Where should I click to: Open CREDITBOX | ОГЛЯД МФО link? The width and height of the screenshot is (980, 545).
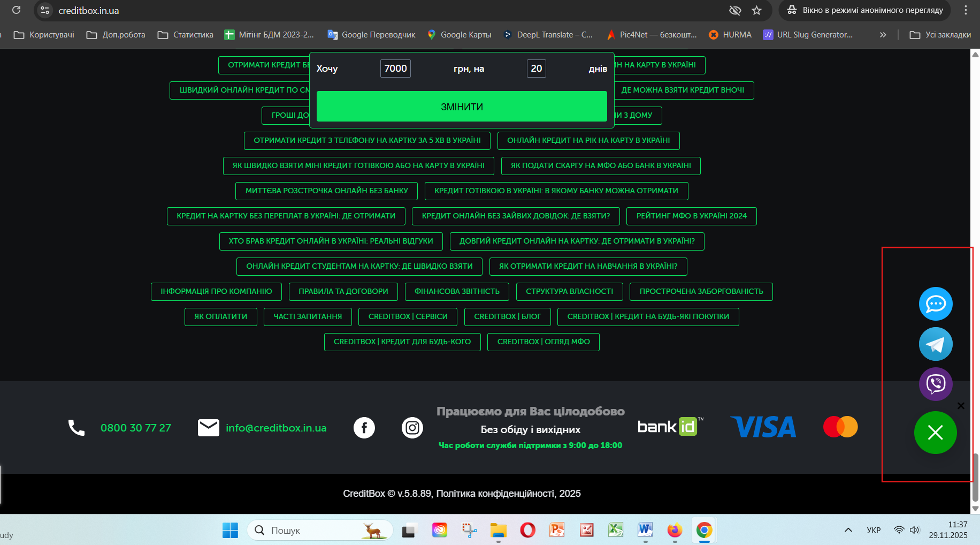(543, 342)
